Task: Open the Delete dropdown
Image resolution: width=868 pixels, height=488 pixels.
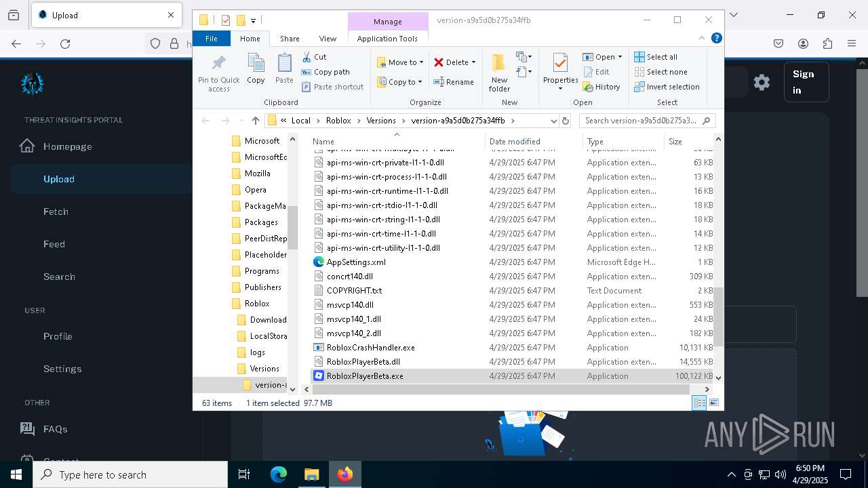Action: (x=455, y=62)
